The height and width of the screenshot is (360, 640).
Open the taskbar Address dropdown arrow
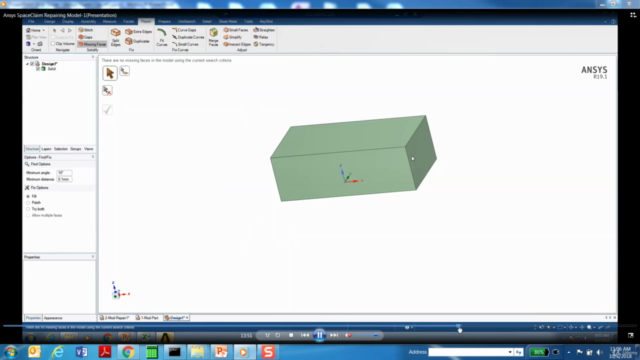tap(510, 352)
